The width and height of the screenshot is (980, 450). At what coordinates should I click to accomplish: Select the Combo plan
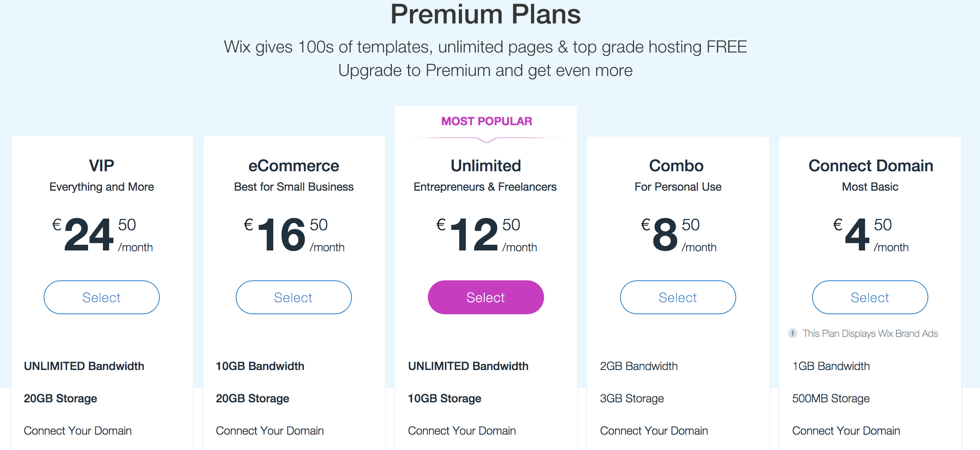pyautogui.click(x=678, y=297)
